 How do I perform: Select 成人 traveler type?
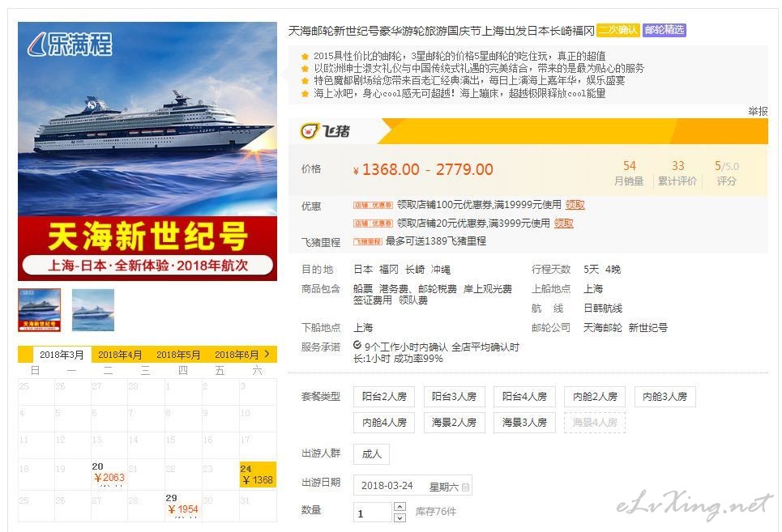[x=371, y=453]
